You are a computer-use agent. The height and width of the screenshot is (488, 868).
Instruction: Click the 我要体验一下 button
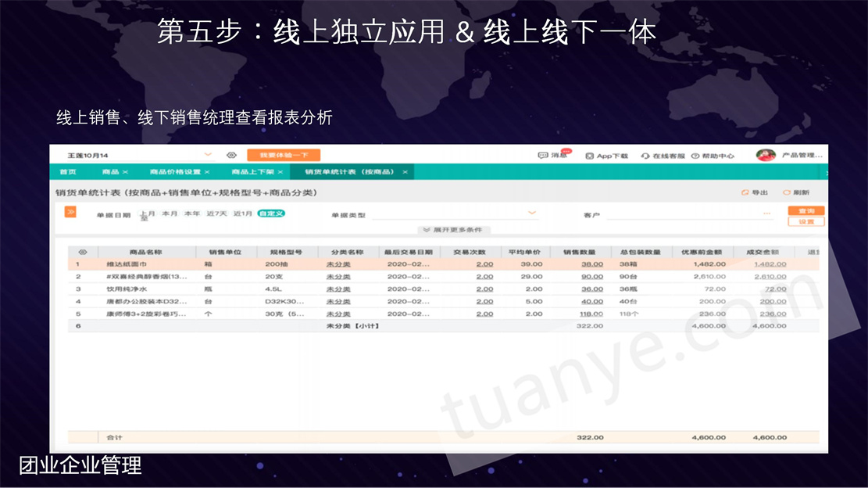[x=284, y=155]
